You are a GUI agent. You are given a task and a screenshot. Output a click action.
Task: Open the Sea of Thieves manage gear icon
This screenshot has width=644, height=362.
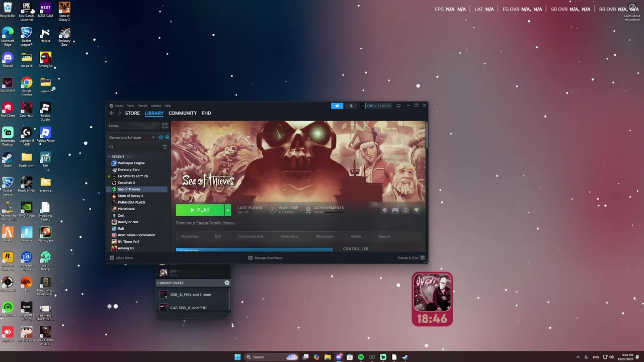tap(384, 210)
